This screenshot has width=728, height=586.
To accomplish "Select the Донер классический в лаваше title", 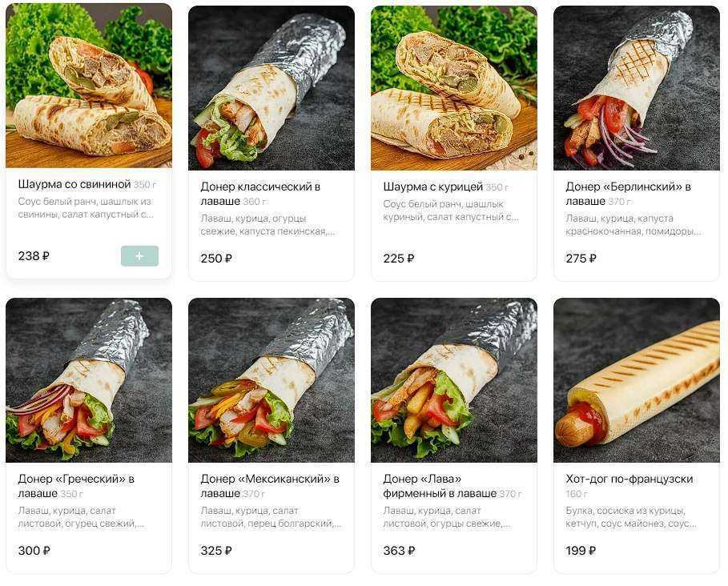I will [260, 194].
